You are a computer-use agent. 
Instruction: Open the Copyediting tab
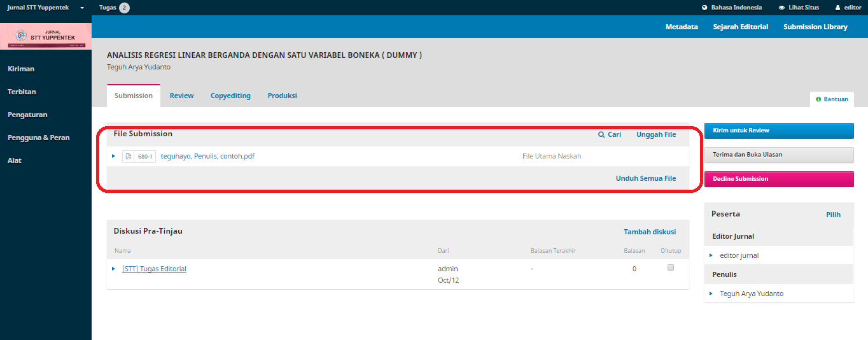(x=230, y=96)
